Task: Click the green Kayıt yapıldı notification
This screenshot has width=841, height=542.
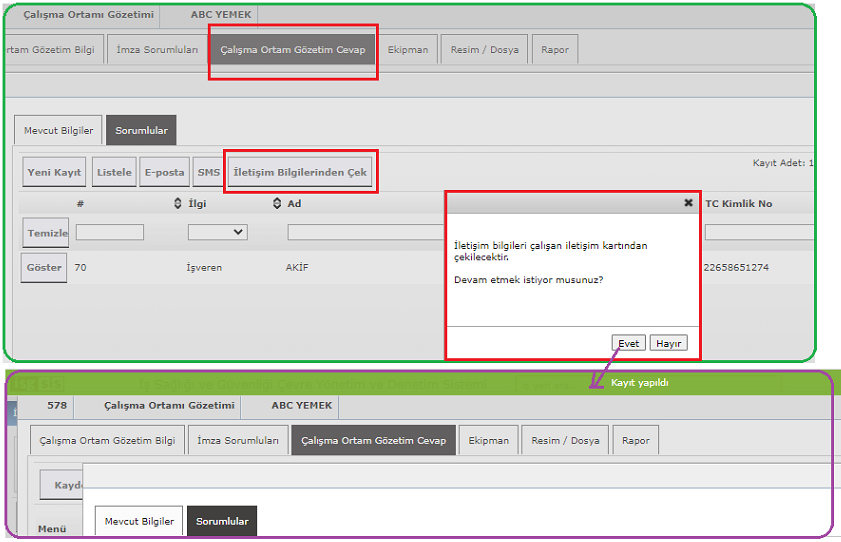Action: [x=639, y=383]
